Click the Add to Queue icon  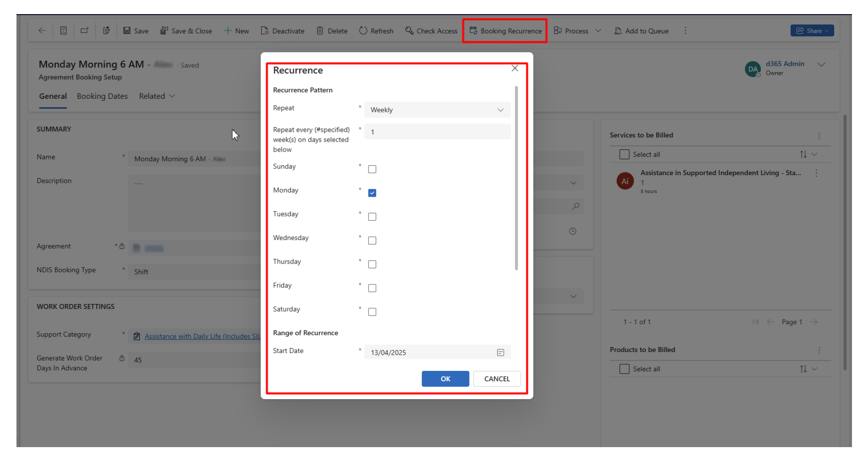pyautogui.click(x=618, y=31)
